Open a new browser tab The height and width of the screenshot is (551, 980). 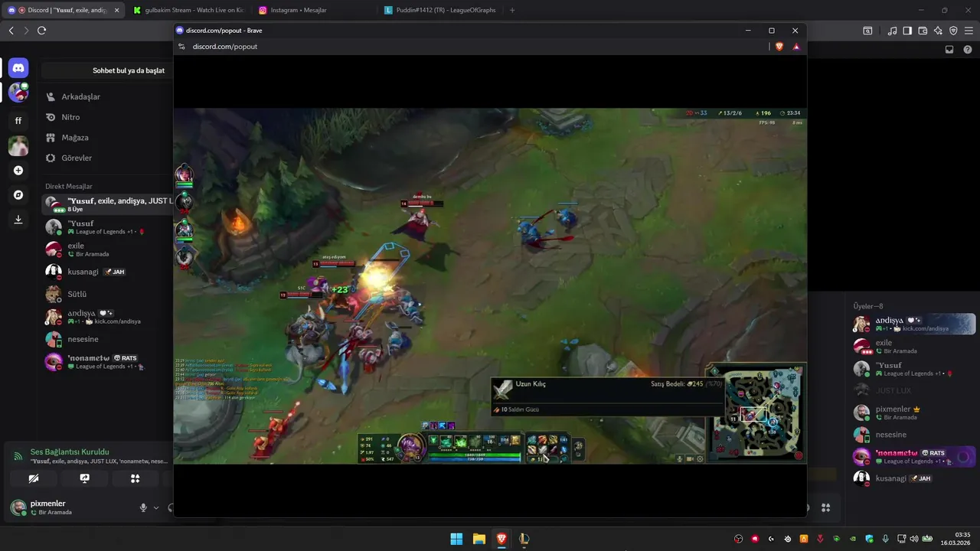pyautogui.click(x=512, y=10)
